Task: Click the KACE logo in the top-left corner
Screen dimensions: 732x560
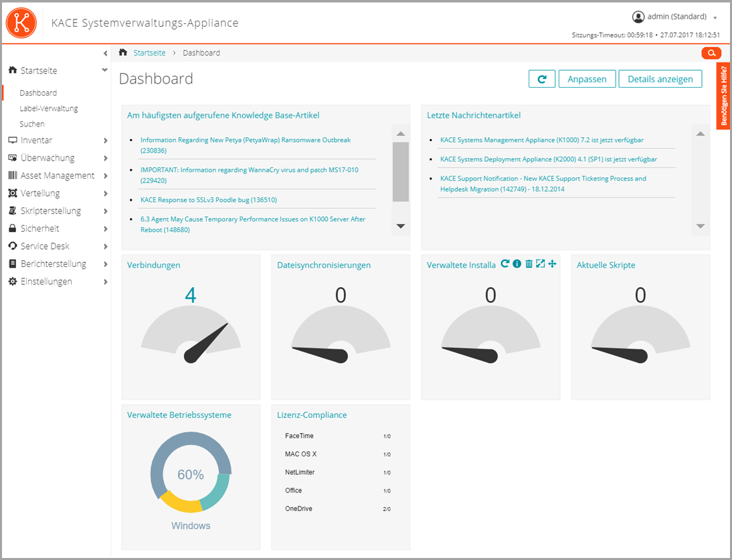Action: click(x=21, y=22)
